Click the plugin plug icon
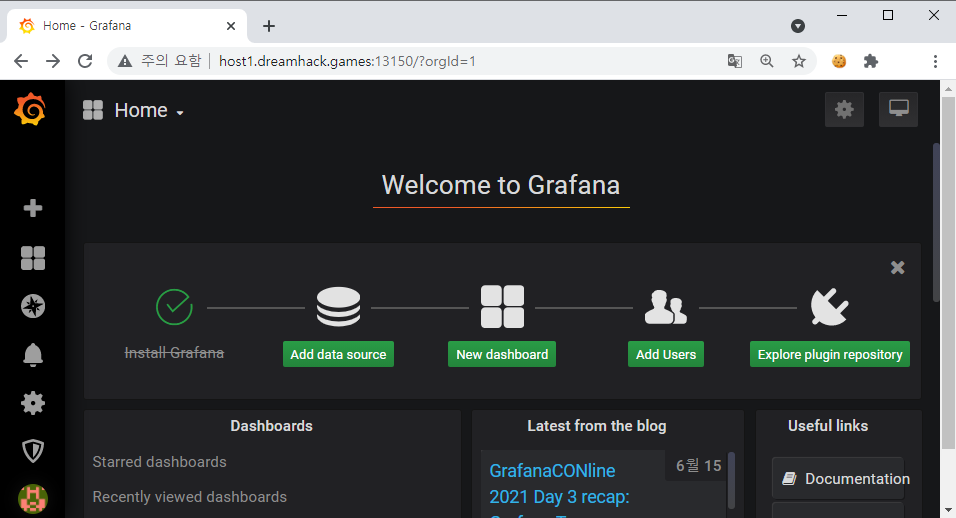The height and width of the screenshot is (518, 956). click(x=829, y=307)
